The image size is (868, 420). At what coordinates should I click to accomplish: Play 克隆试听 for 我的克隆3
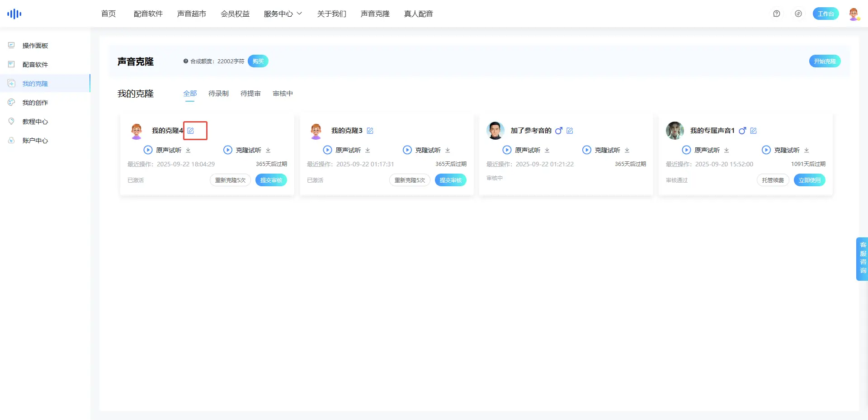[x=407, y=150]
